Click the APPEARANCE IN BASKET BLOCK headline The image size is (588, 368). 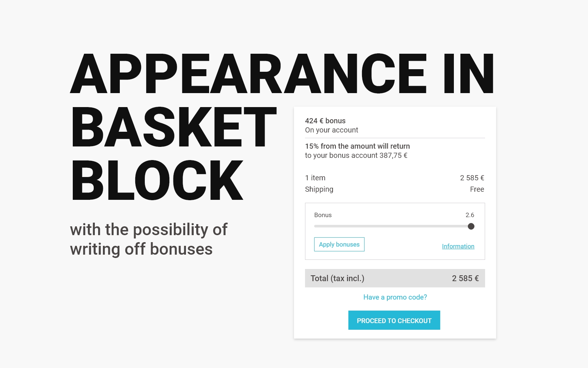point(282,127)
